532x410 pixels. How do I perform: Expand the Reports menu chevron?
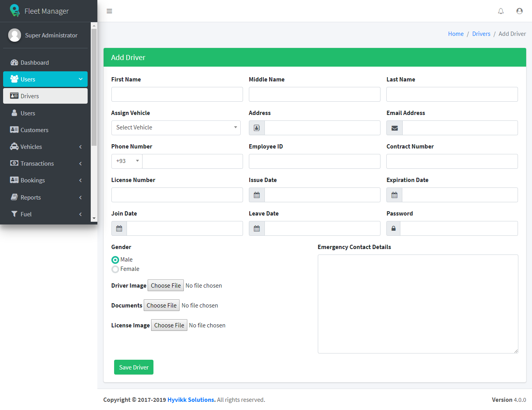tap(81, 198)
